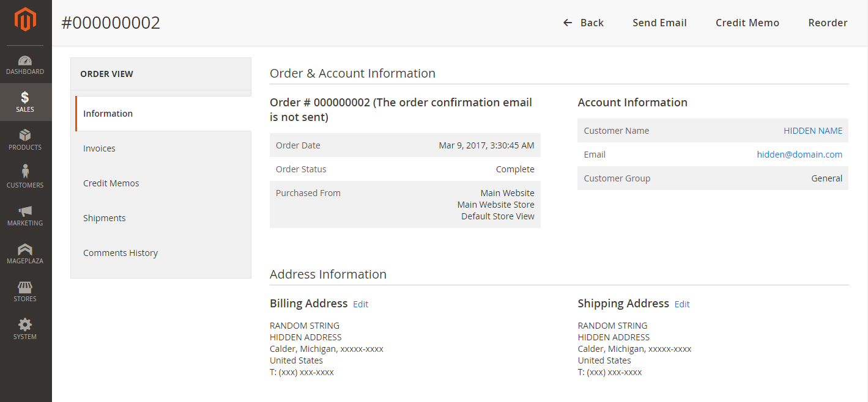This screenshot has width=868, height=402.
Task: Open the Sales dollar icon menu
Action: (x=25, y=98)
